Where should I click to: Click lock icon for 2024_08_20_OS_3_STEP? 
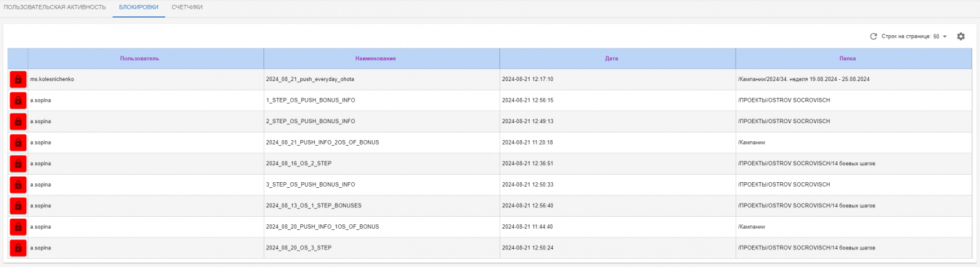[x=18, y=248]
